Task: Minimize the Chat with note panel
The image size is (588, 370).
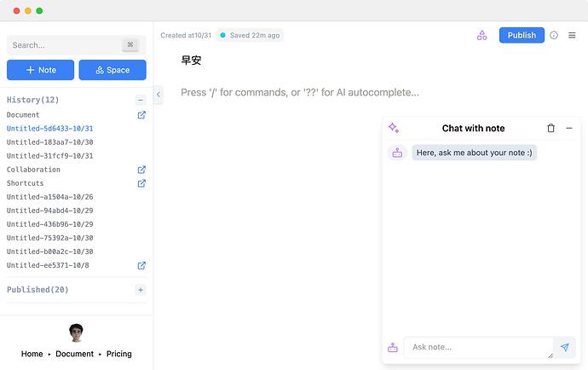Action: (x=569, y=128)
